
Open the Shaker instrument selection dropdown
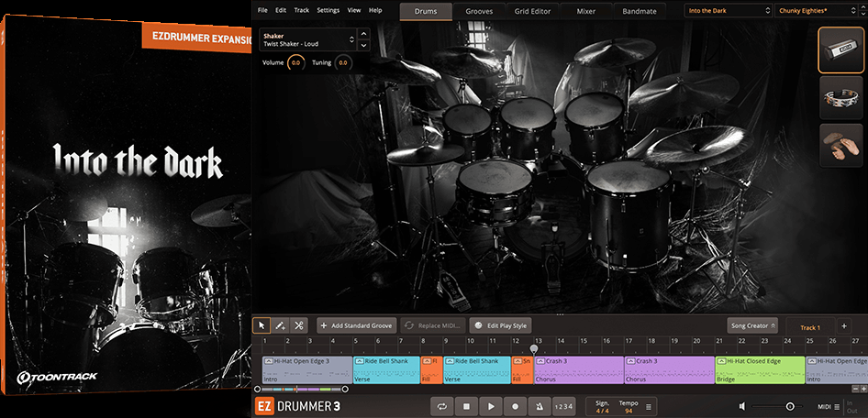tap(307, 39)
